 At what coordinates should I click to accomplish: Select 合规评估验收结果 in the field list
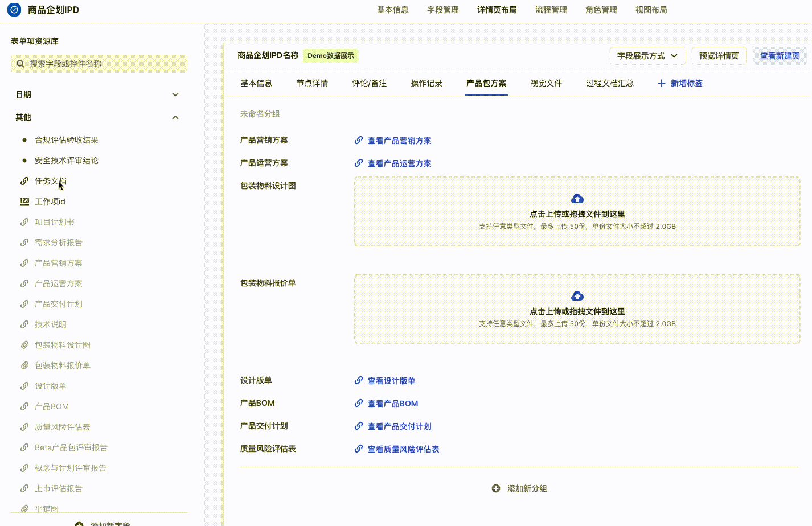(x=67, y=140)
